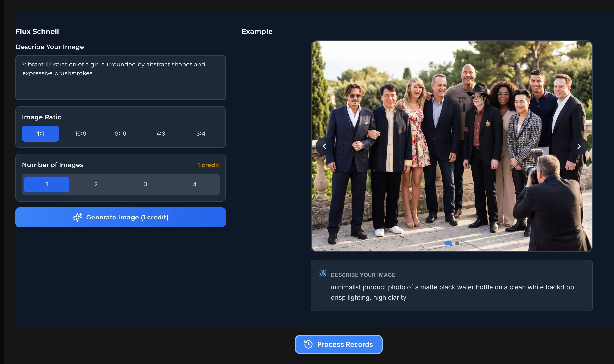
Task: Select the active blue carousel indicator dot
Action: point(449,243)
